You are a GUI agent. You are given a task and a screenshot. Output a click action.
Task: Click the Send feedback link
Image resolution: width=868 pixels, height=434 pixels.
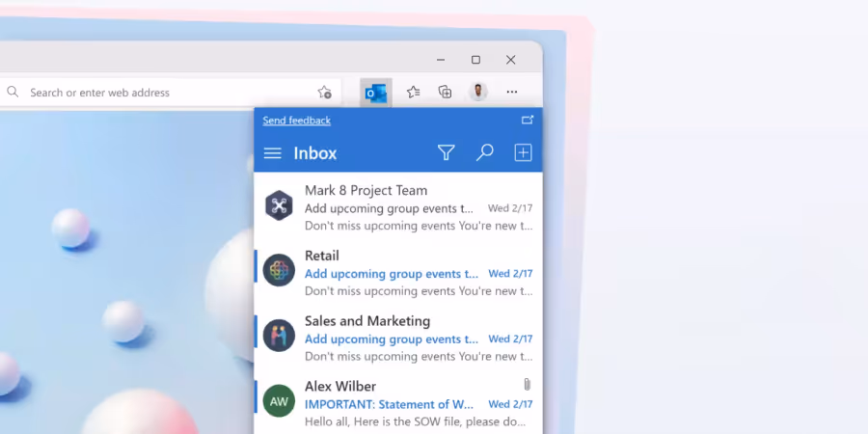[297, 121]
